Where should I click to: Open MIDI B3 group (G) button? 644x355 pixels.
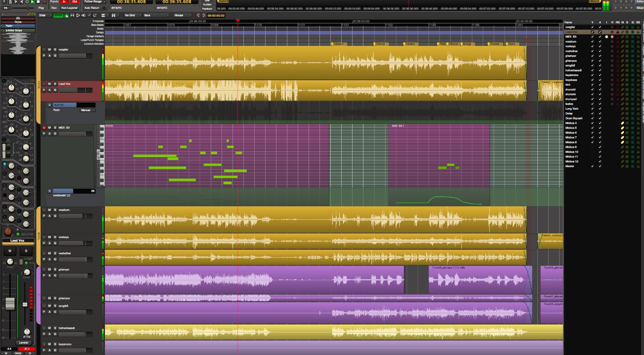point(55,134)
